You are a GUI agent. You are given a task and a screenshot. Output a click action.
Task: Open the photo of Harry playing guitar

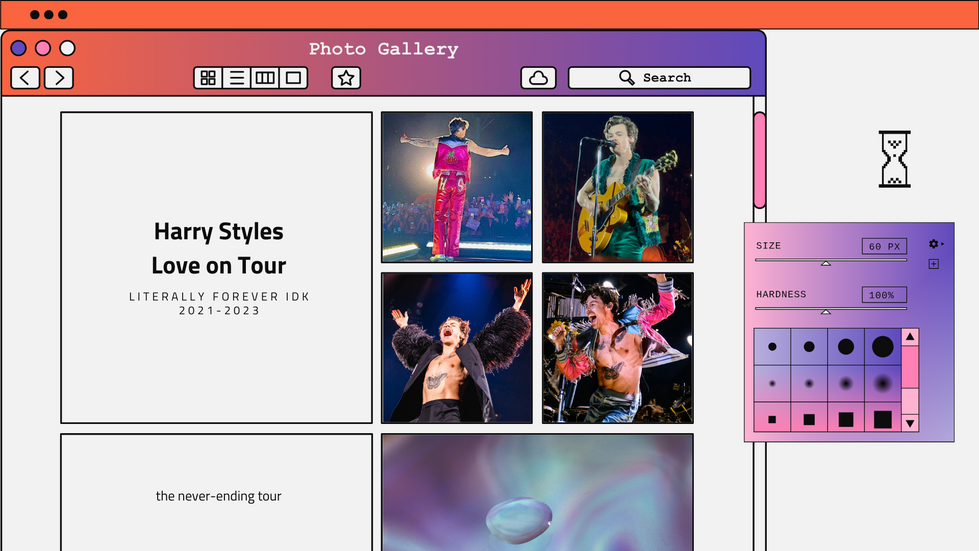(x=617, y=187)
